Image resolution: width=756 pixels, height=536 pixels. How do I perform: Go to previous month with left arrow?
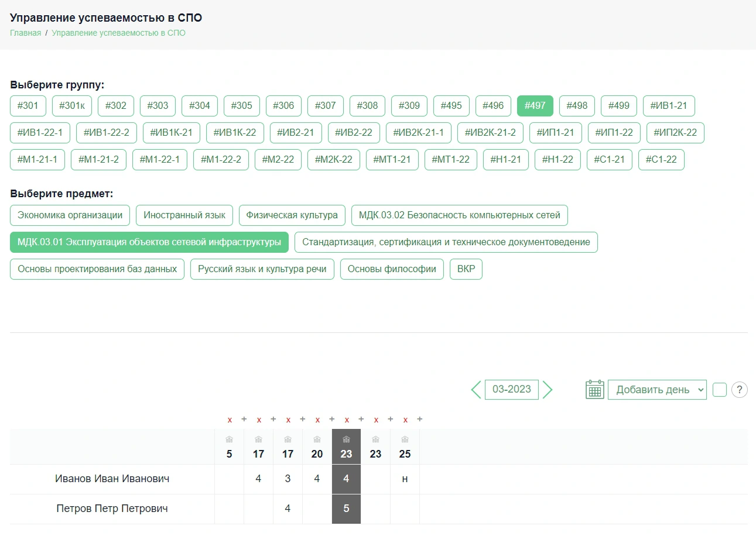tap(476, 390)
